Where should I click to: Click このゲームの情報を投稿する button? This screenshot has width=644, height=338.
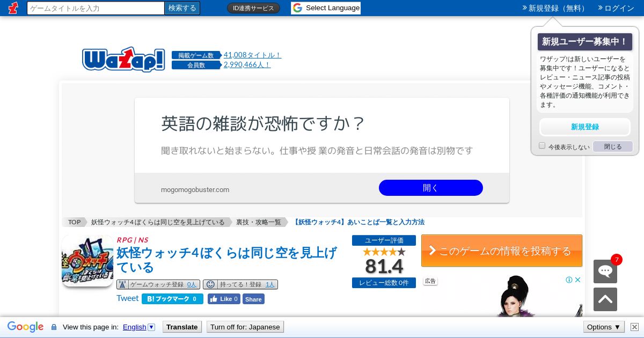502,251
